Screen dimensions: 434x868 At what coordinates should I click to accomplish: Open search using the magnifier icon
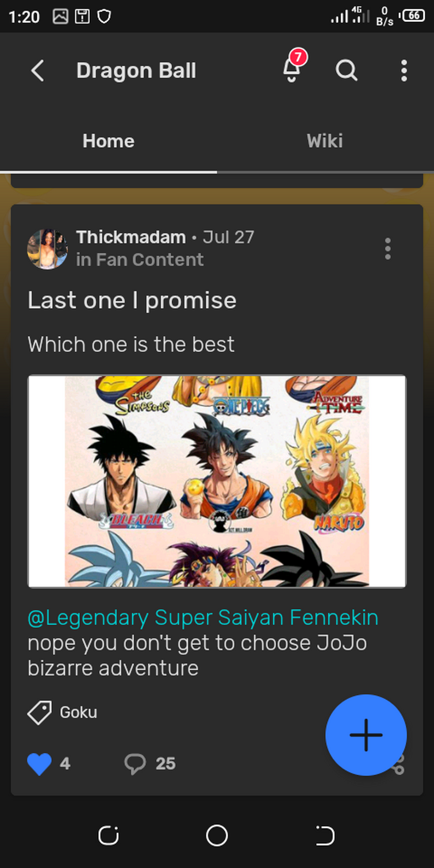(x=347, y=71)
